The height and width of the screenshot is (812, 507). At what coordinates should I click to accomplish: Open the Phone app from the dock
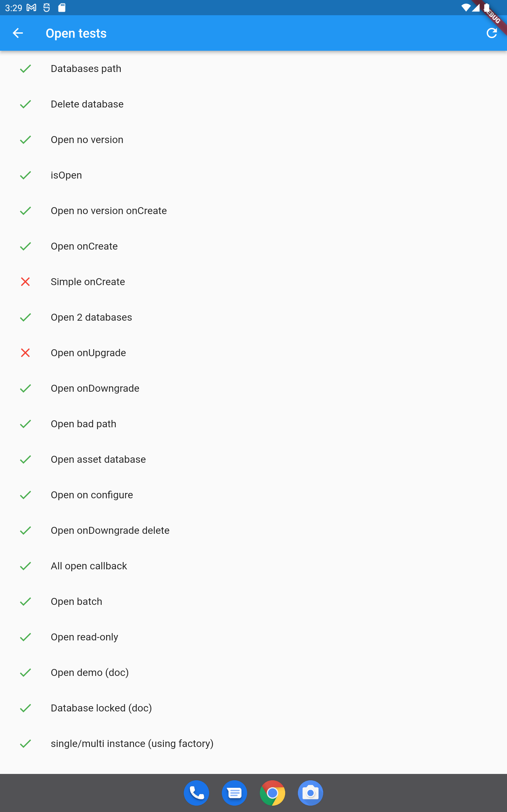[x=196, y=793]
